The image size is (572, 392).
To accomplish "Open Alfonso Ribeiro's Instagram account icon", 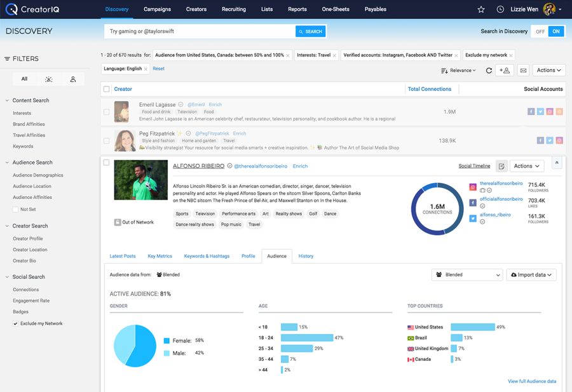I will [473, 187].
